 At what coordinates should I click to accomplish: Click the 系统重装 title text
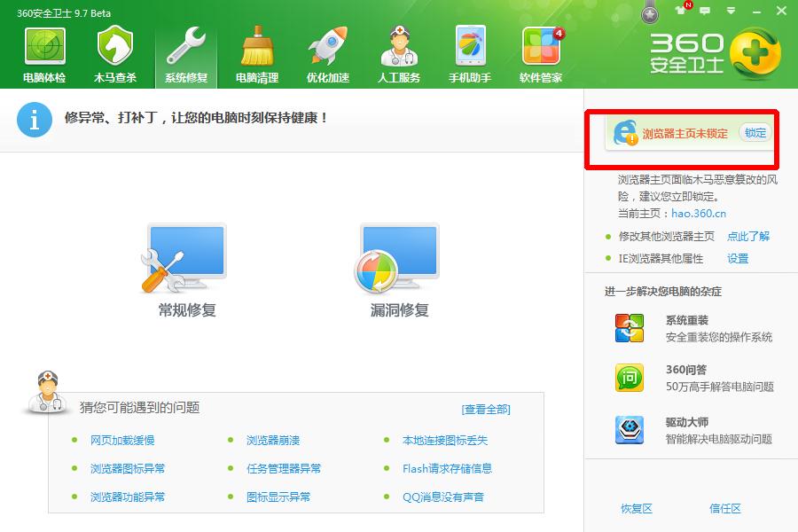click(687, 320)
